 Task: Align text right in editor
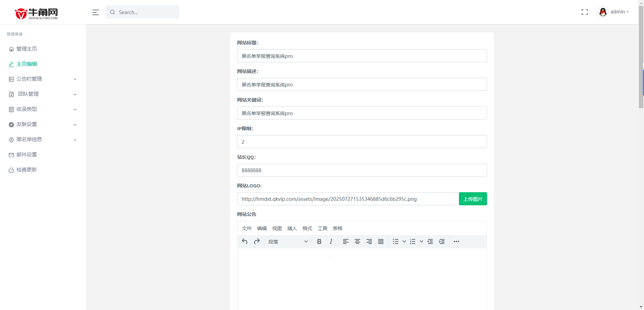click(x=369, y=241)
